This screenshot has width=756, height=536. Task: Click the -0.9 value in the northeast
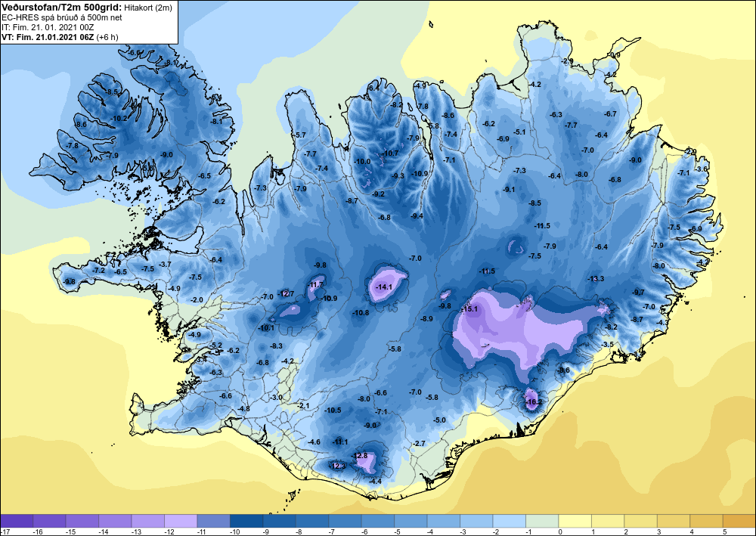[615, 55]
